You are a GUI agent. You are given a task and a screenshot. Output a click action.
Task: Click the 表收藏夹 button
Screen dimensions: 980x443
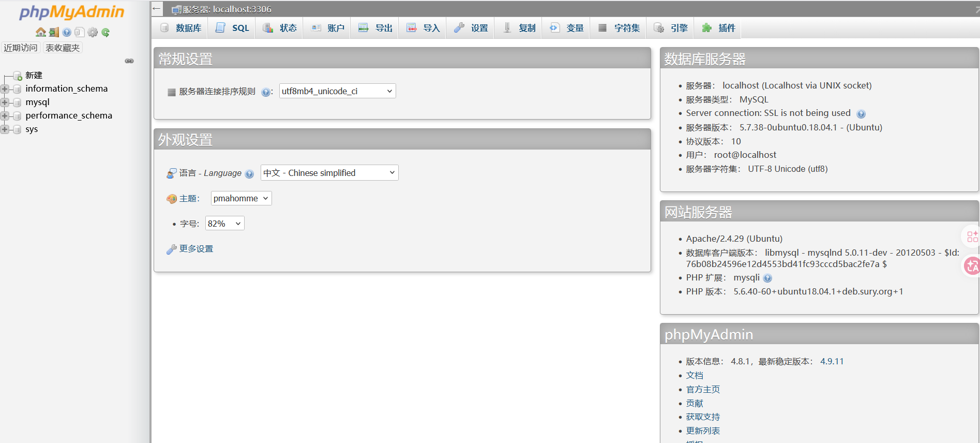click(63, 48)
